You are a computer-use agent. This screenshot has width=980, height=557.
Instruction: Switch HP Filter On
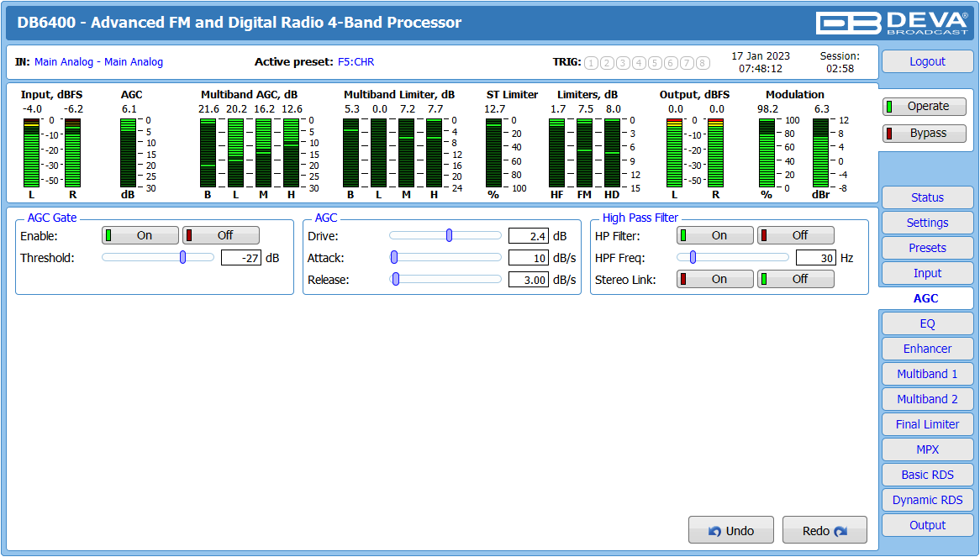(x=715, y=235)
